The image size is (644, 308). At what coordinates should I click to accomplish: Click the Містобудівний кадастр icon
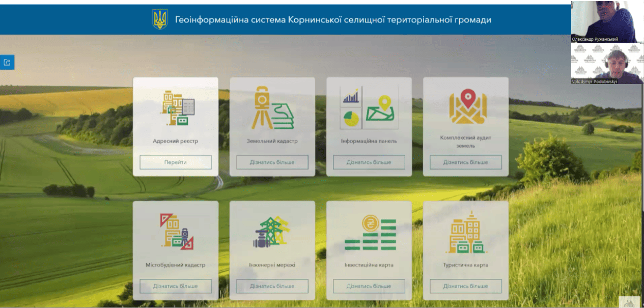click(x=177, y=231)
